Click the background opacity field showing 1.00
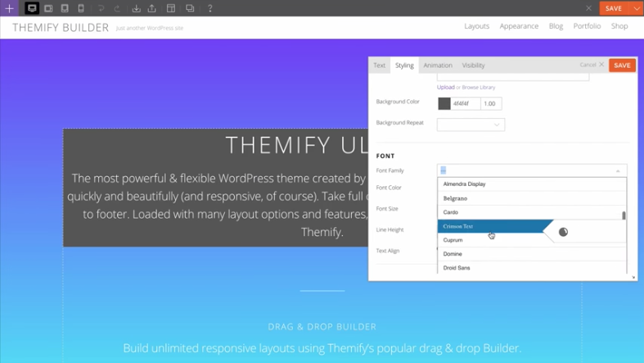 [490, 104]
